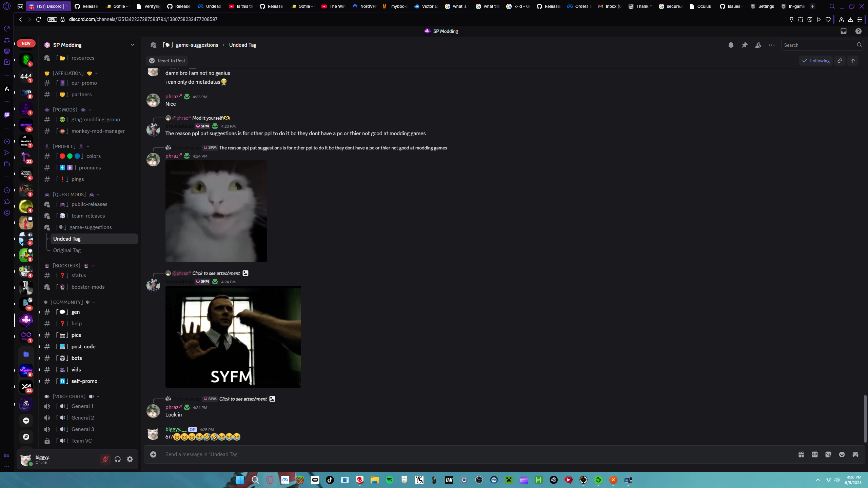Image resolution: width=868 pixels, height=488 pixels.
Task: Click Discover servers compass icon
Action: 26,437
